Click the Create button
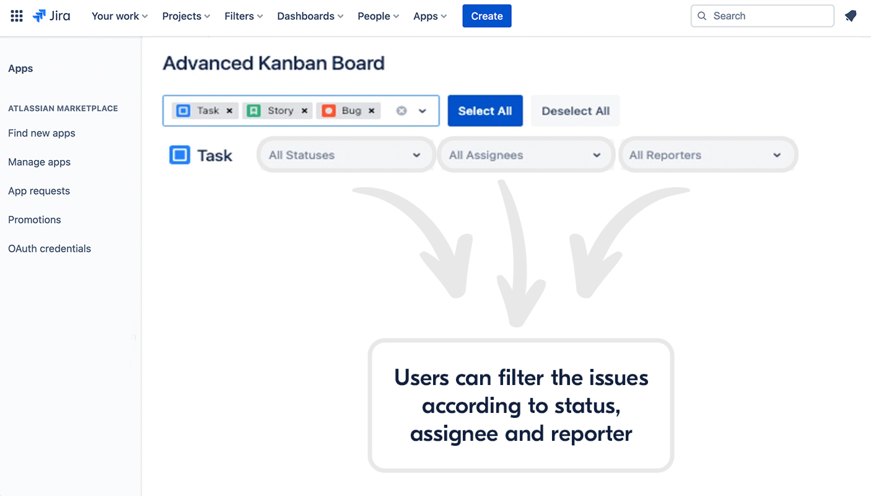 [x=487, y=16]
